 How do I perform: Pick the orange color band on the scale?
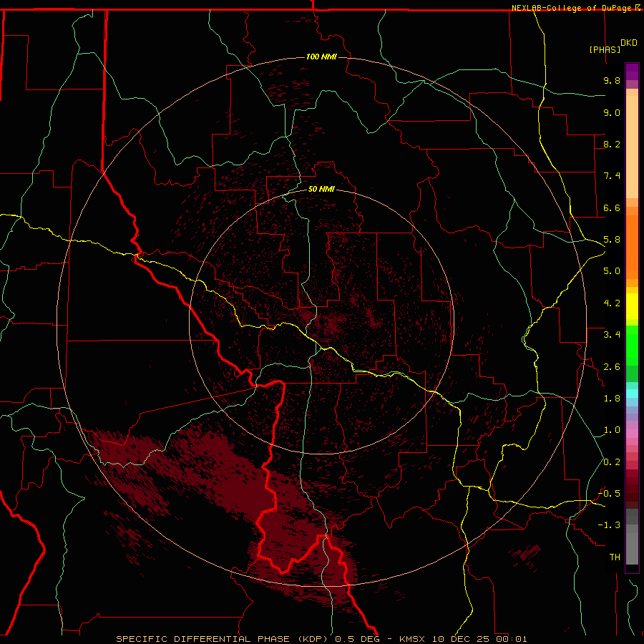[632, 247]
